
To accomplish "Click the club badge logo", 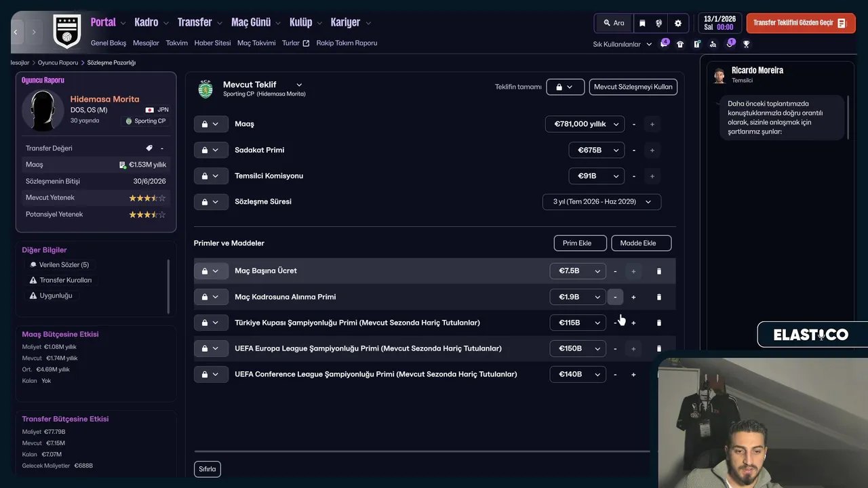I will point(66,31).
